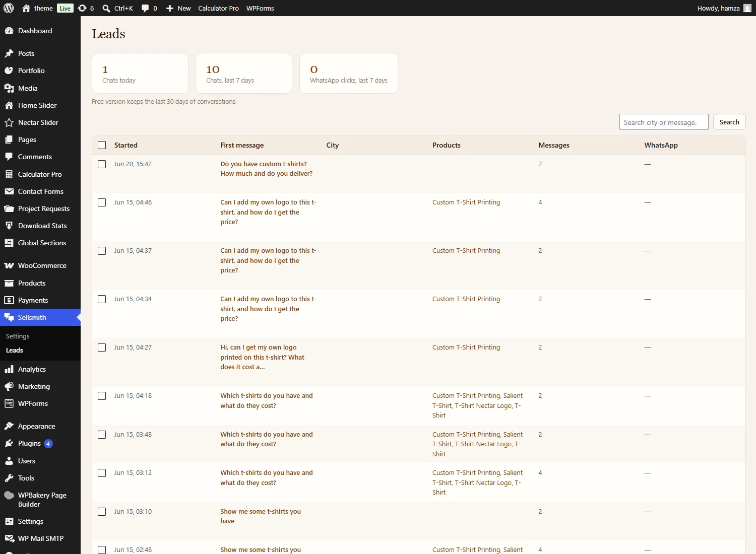Open the Portfolio sidebar menu

31,71
